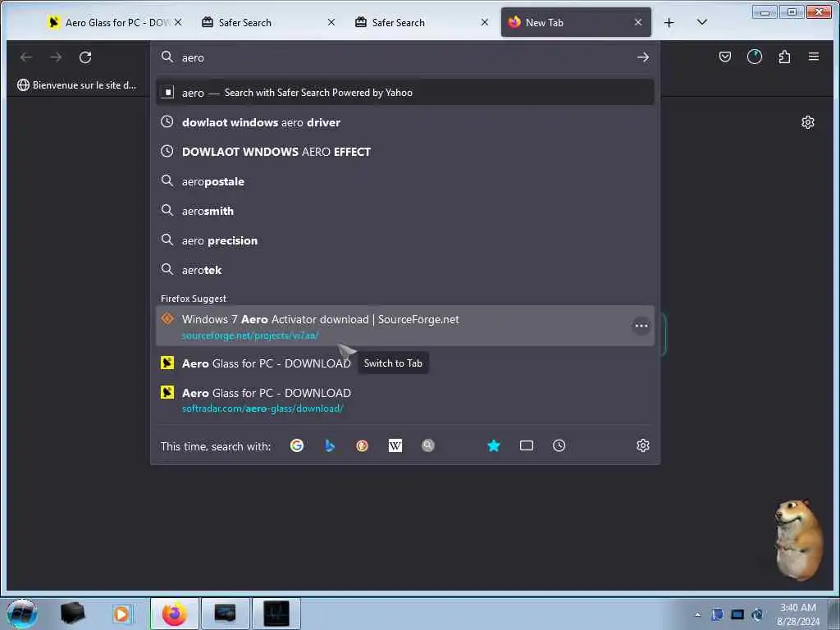Open the three-dot menu on SourceForge result

click(x=641, y=326)
